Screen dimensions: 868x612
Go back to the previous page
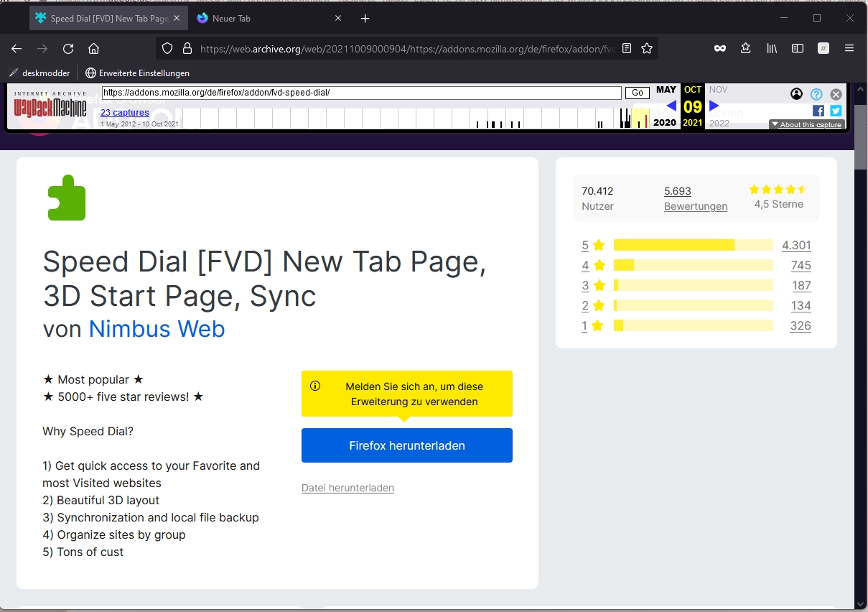17,49
